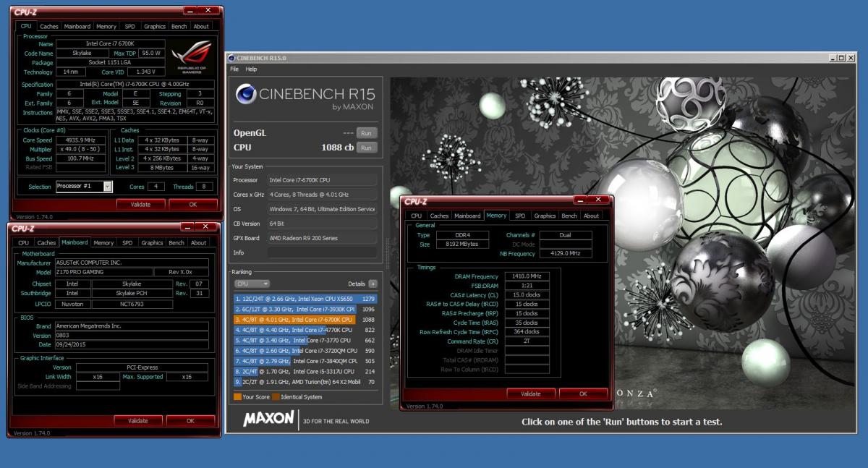The image size is (868, 468).
Task: Switch to SPD tab in Memory CPU-Z window
Action: [520, 216]
